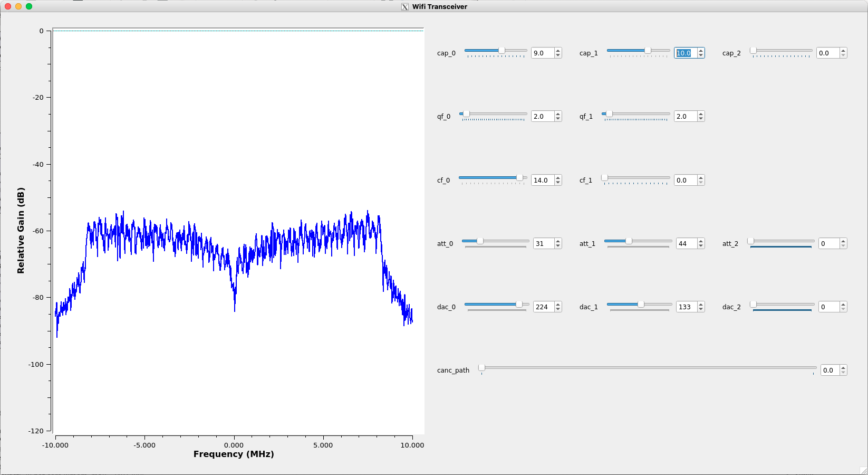Increment canc_path spinbox up arrow
The width and height of the screenshot is (868, 475).
[x=843, y=368]
